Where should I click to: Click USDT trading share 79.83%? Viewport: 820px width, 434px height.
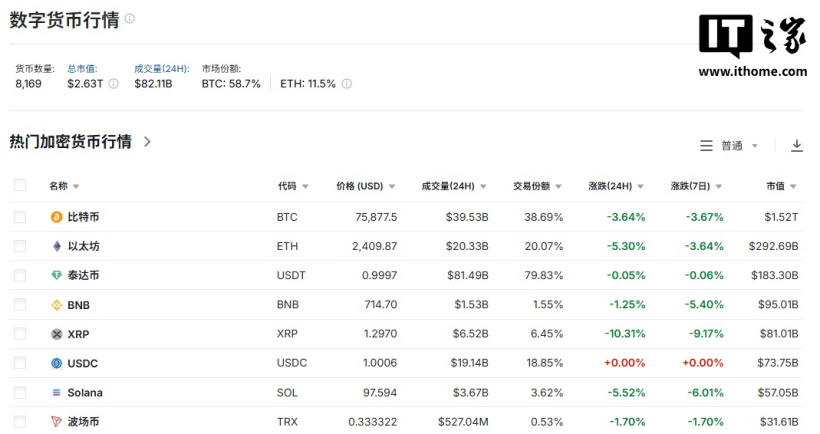[544, 276]
